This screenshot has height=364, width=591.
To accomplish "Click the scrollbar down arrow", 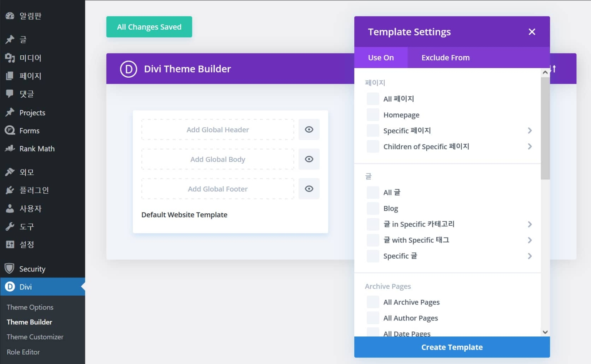I will (545, 332).
